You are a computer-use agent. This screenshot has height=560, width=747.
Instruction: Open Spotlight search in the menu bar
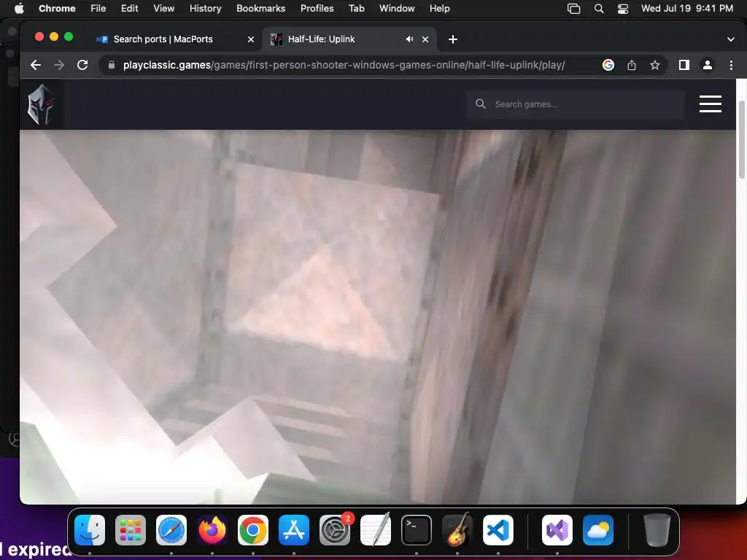[599, 9]
